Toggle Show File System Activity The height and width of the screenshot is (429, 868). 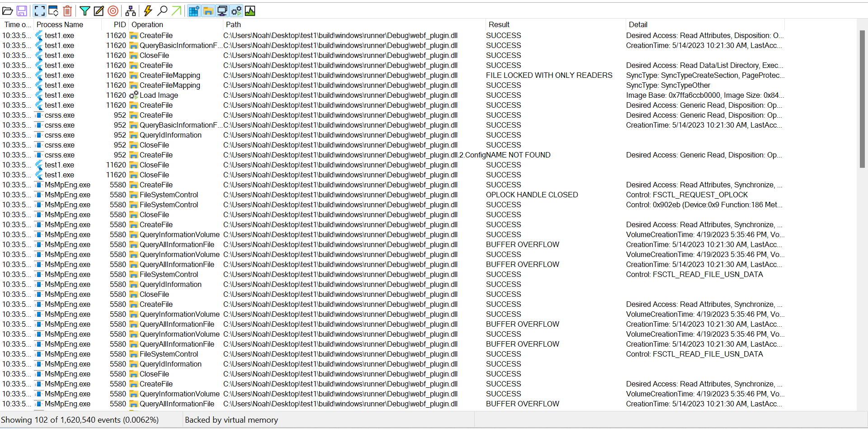(x=208, y=11)
